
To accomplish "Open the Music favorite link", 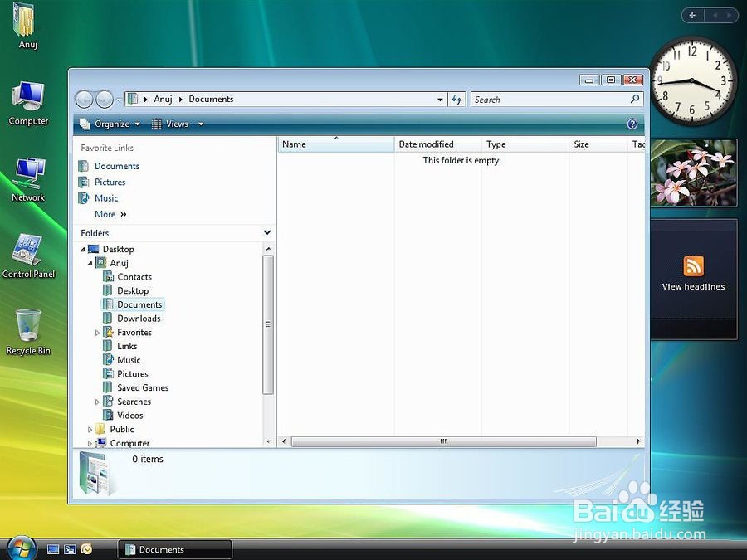I will coord(106,198).
